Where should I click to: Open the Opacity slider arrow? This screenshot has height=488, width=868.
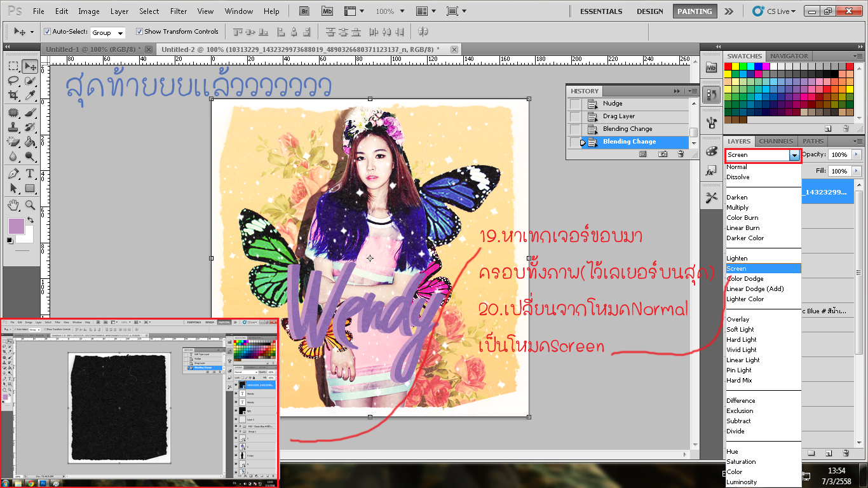coord(857,154)
